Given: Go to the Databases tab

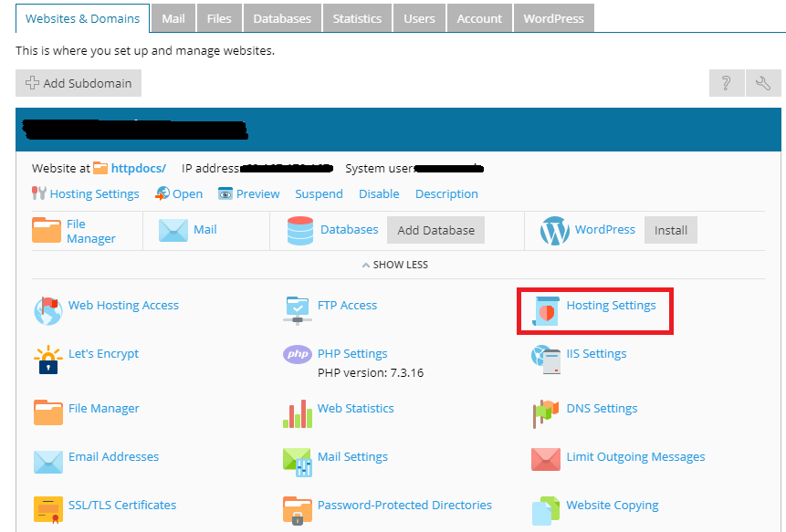Looking at the screenshot, I should click(282, 18).
